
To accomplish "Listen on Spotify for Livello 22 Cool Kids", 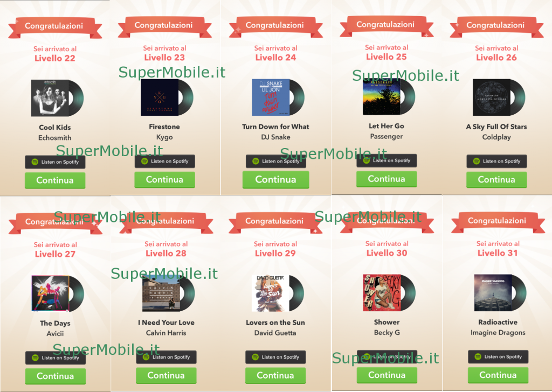I will click(x=55, y=162).
